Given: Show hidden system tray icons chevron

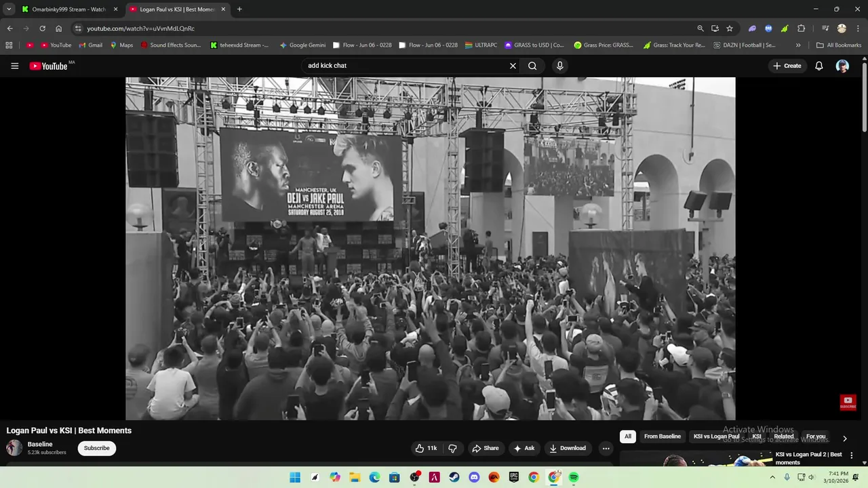Looking at the screenshot, I should 772,477.
